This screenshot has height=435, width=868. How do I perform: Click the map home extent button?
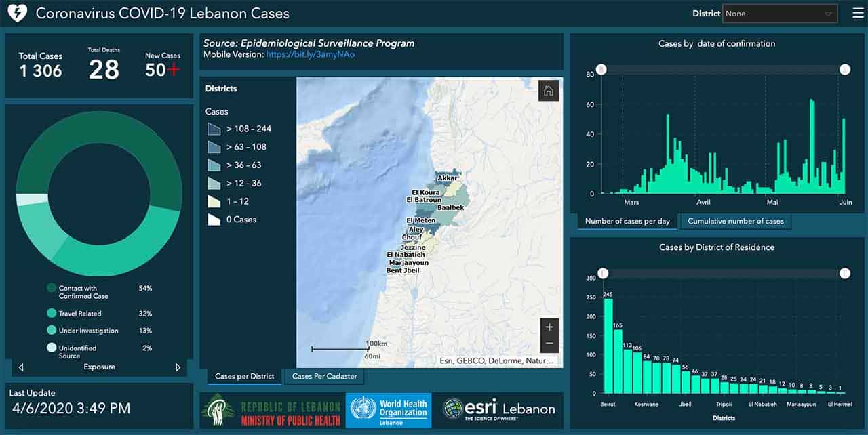pos(548,91)
